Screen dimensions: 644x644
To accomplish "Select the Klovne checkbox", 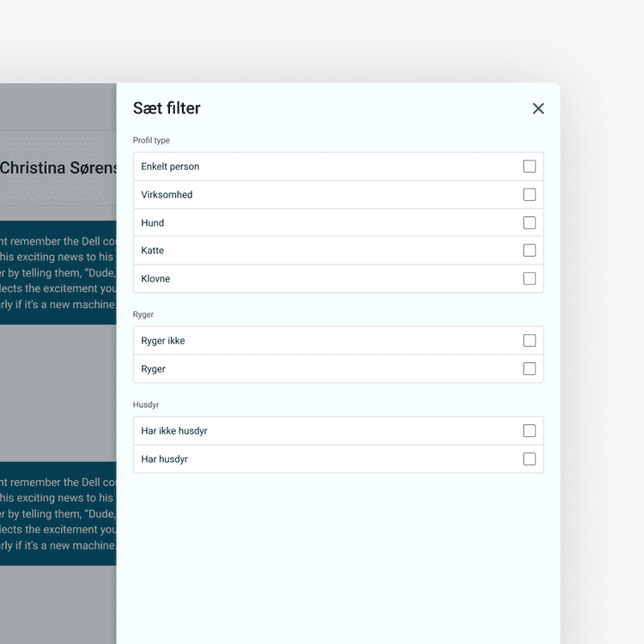I will point(529,278).
